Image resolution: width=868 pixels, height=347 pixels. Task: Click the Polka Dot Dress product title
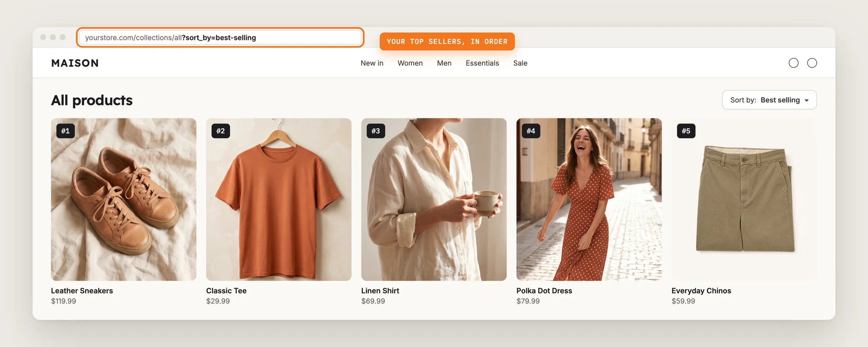click(x=544, y=291)
